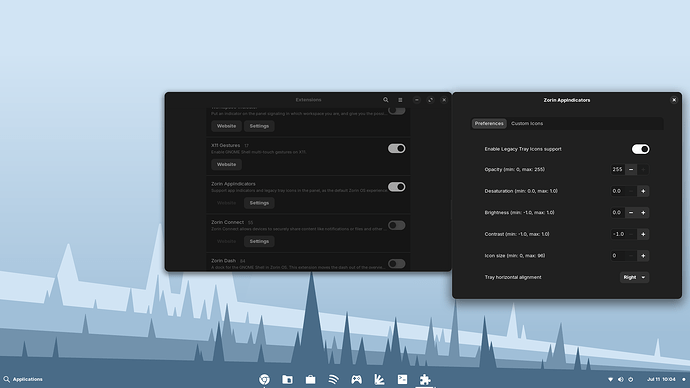The height and width of the screenshot is (388, 690).
Task: Click the Contrast value field -1.0
Action: [618, 234]
